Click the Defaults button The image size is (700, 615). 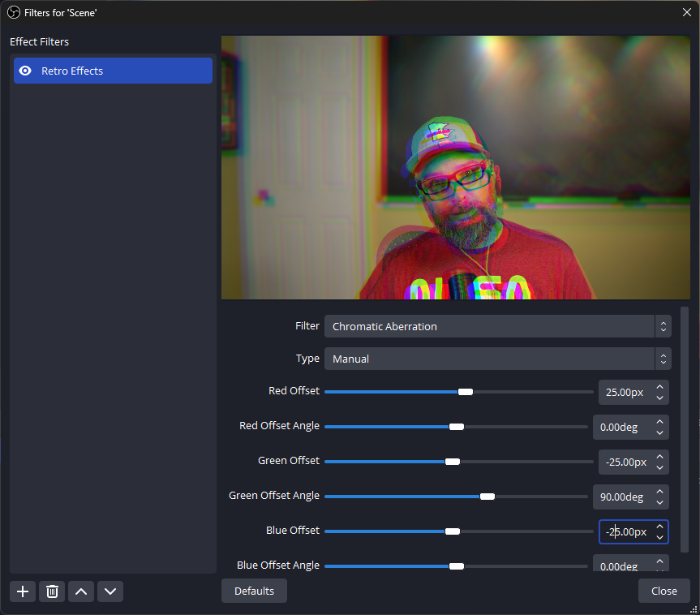(x=254, y=591)
